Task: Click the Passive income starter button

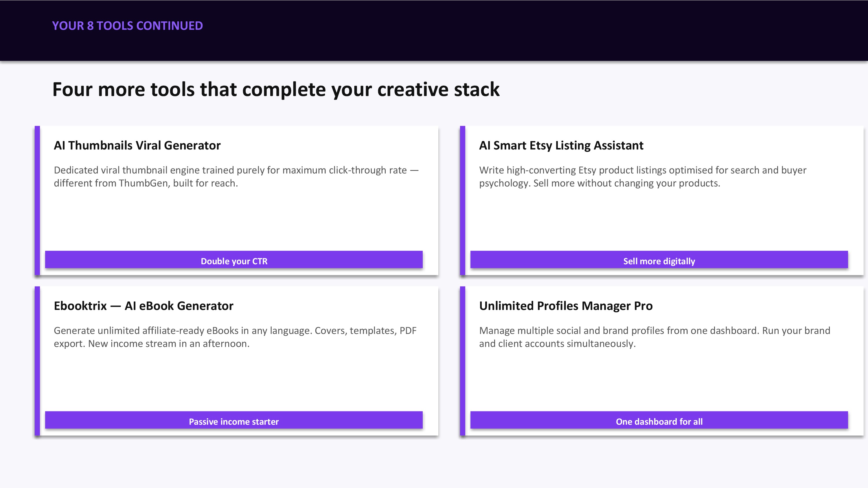Action: tap(234, 420)
